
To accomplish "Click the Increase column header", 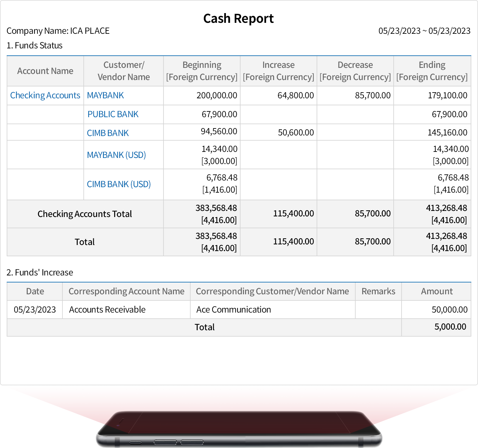I will (278, 71).
